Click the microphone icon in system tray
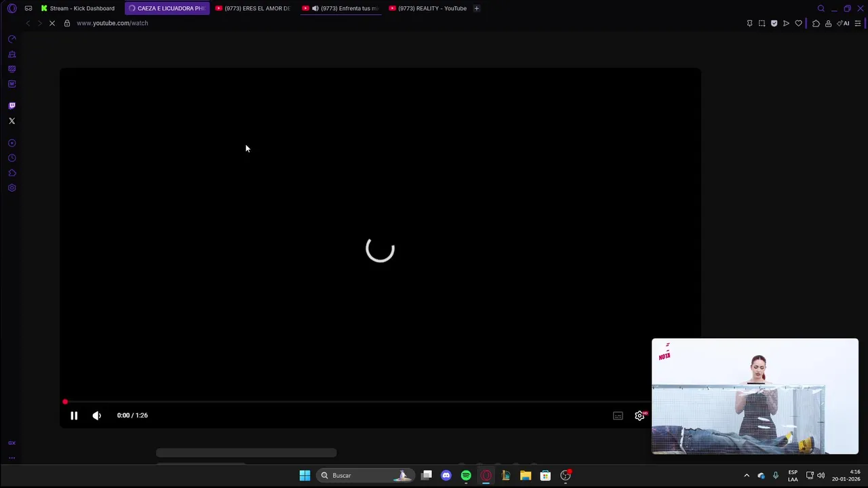Image resolution: width=868 pixels, height=488 pixels. click(x=776, y=475)
